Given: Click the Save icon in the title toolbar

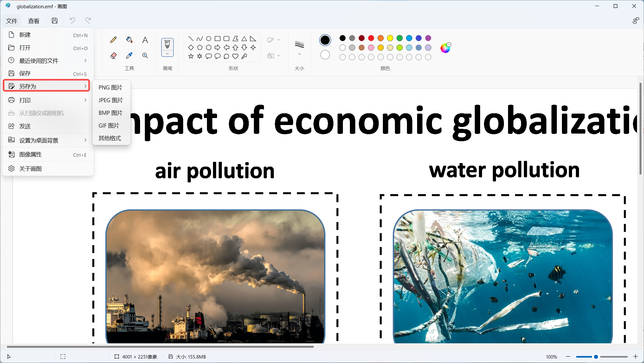Looking at the screenshot, I should [55, 21].
